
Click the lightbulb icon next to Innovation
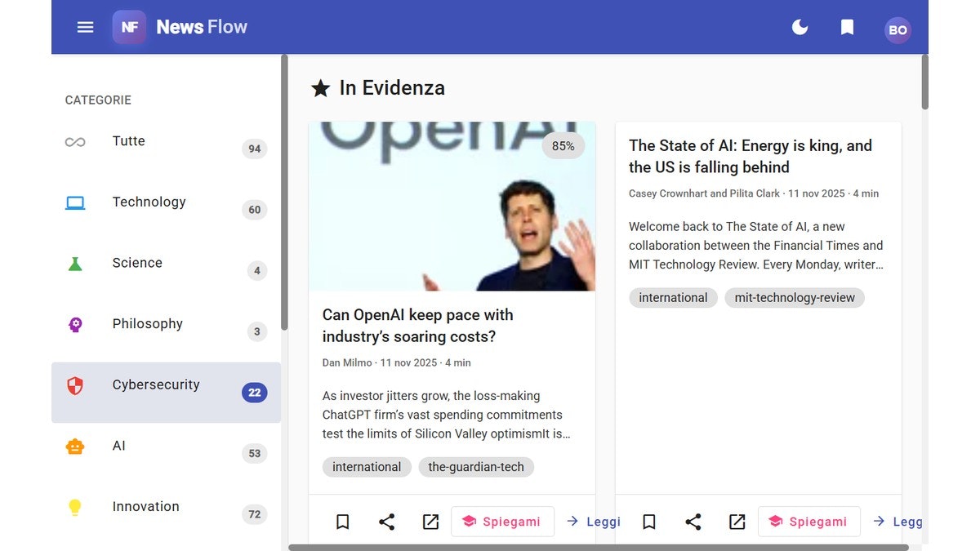pos(75,508)
